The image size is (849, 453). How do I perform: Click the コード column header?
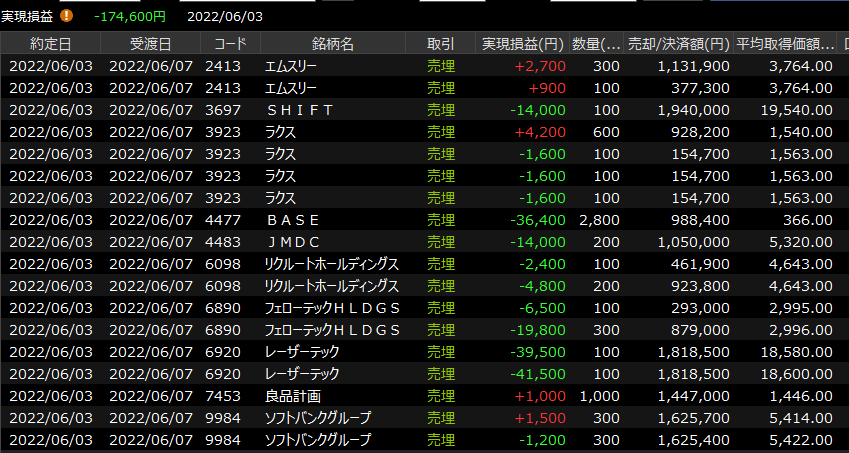229,44
